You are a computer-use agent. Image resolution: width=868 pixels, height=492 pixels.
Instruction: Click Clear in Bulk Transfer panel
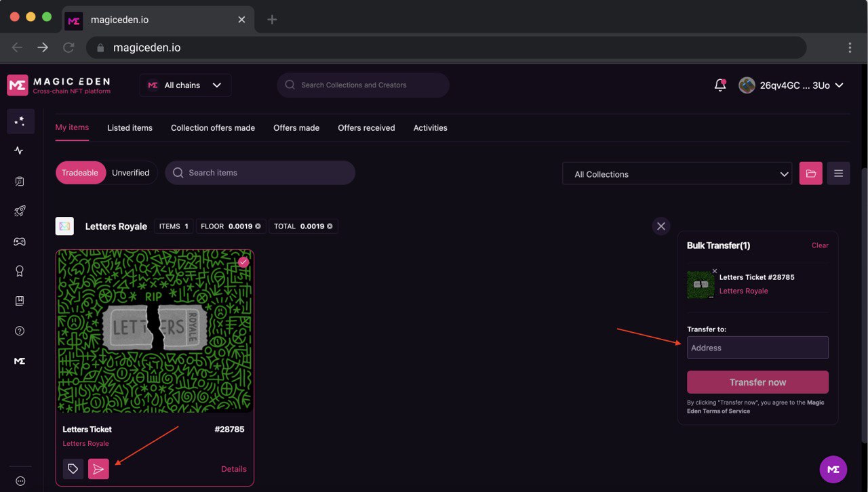[x=820, y=245]
